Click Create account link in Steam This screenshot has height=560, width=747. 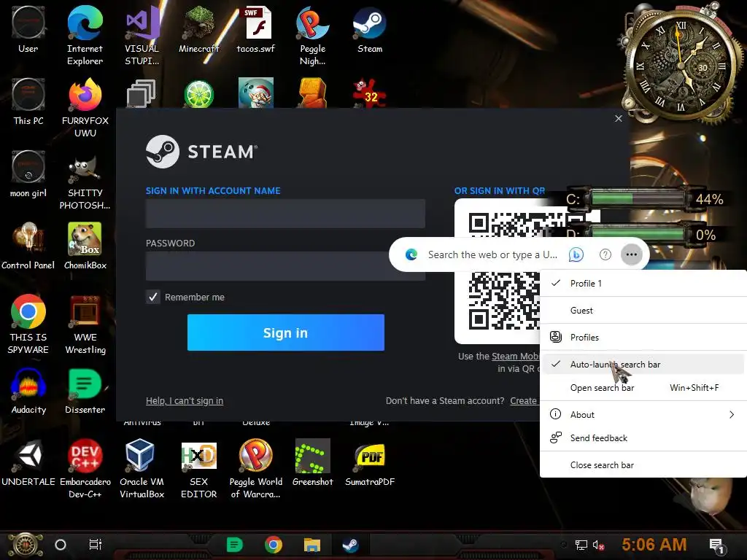524,401
